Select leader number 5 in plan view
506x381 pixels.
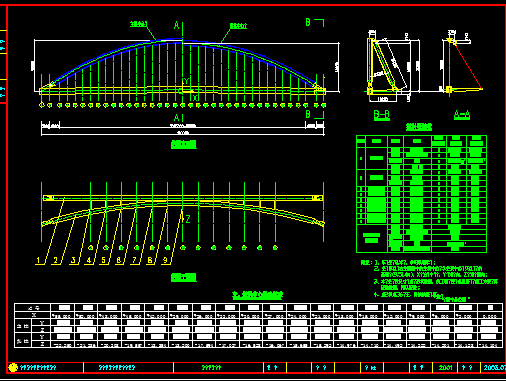coord(103,260)
